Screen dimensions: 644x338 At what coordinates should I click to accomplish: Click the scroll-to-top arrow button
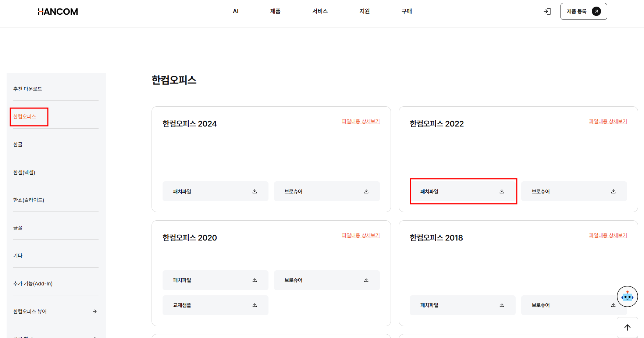pos(627,327)
